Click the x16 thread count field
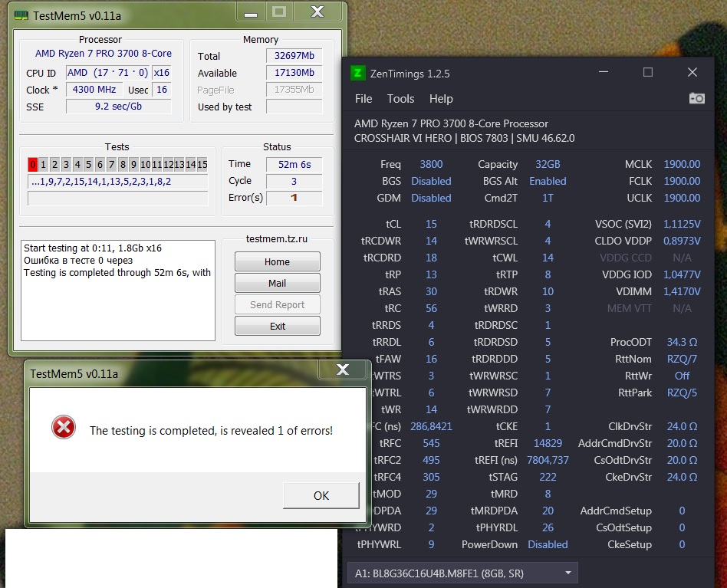The image size is (727, 588). [x=162, y=73]
